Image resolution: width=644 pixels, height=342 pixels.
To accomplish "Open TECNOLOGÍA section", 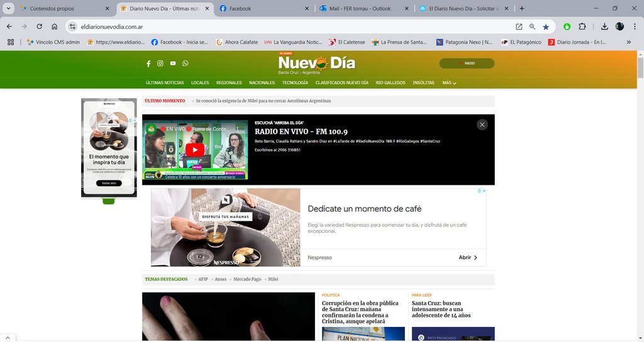I will coord(295,83).
